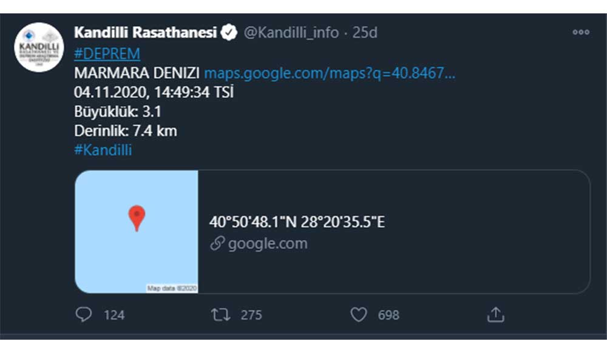
Task: Open the #Kandilli hashtag
Action: (103, 150)
